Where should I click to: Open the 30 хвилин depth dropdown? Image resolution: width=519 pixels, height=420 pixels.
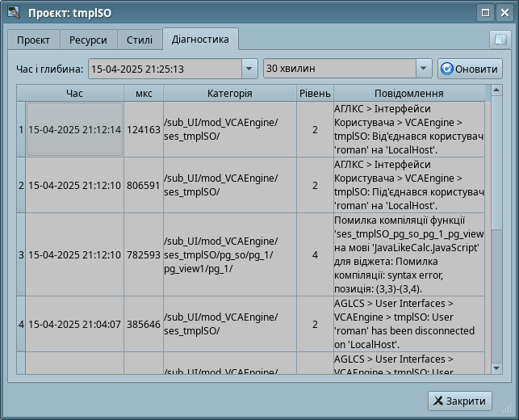[x=424, y=69]
